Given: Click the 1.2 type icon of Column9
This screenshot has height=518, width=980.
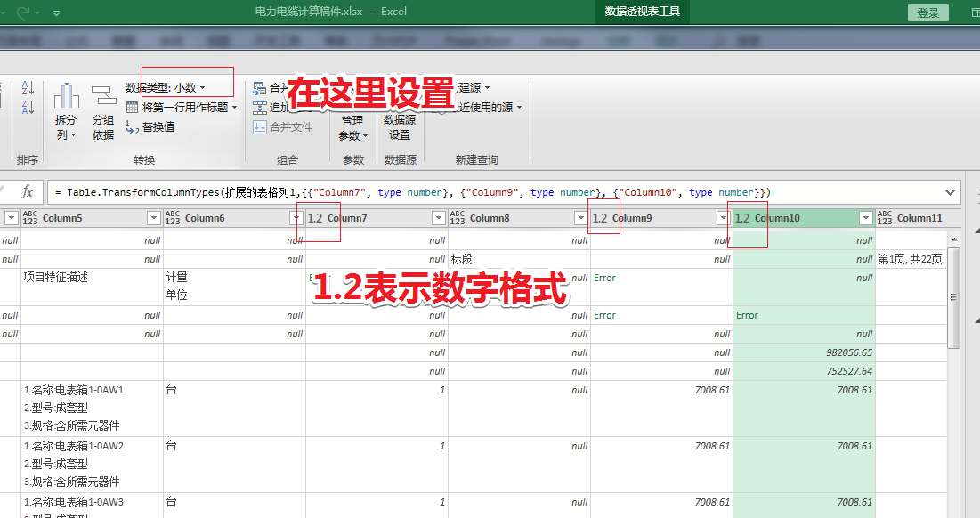Looking at the screenshot, I should point(600,218).
